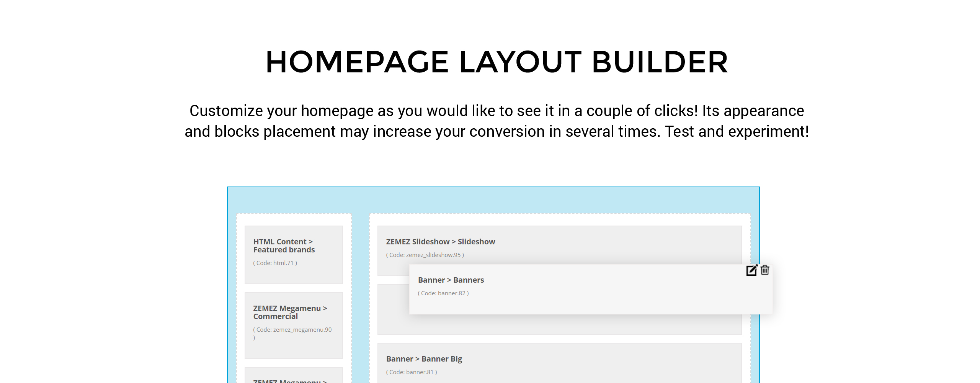Click the paragraph starting "Customize your homepage"
This screenshot has height=383, width=980.
(x=497, y=121)
